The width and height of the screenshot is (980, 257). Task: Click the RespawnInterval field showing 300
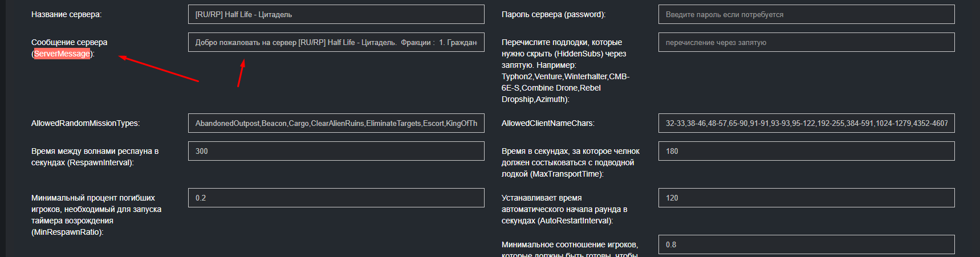point(336,151)
